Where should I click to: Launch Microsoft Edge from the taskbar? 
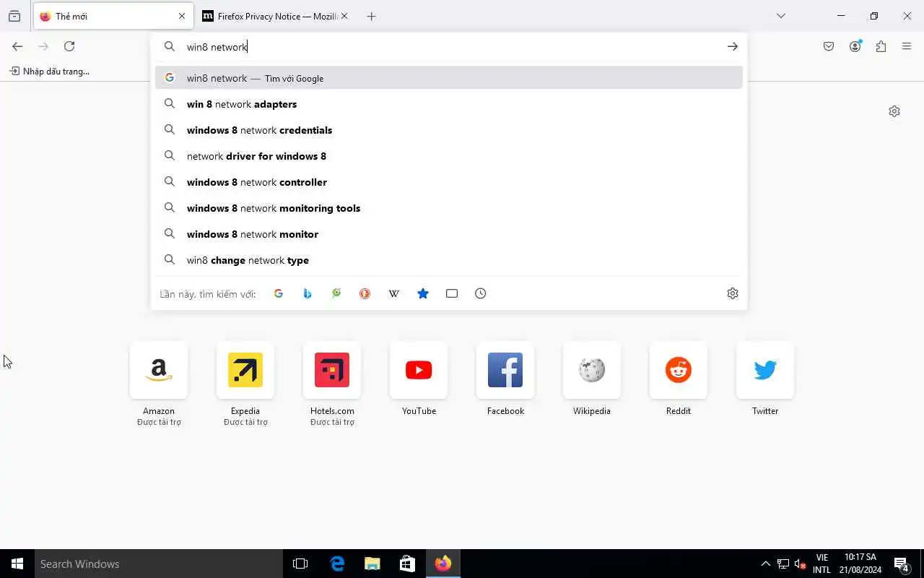(337, 564)
